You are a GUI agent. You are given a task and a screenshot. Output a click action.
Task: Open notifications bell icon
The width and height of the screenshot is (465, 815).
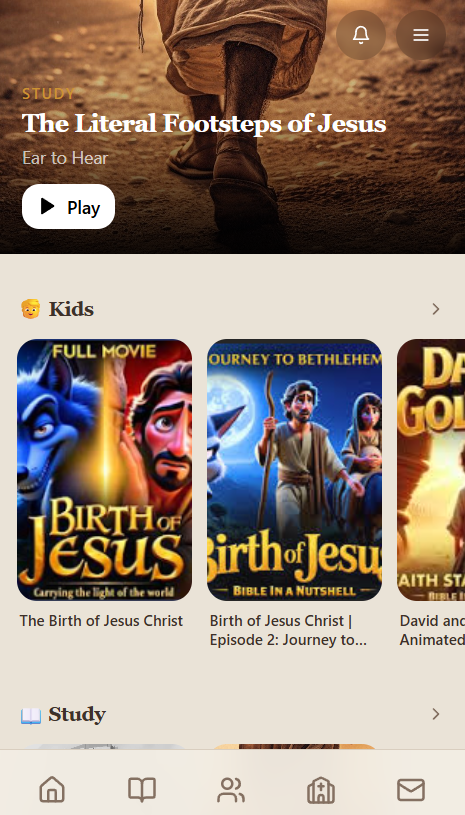tap(361, 35)
